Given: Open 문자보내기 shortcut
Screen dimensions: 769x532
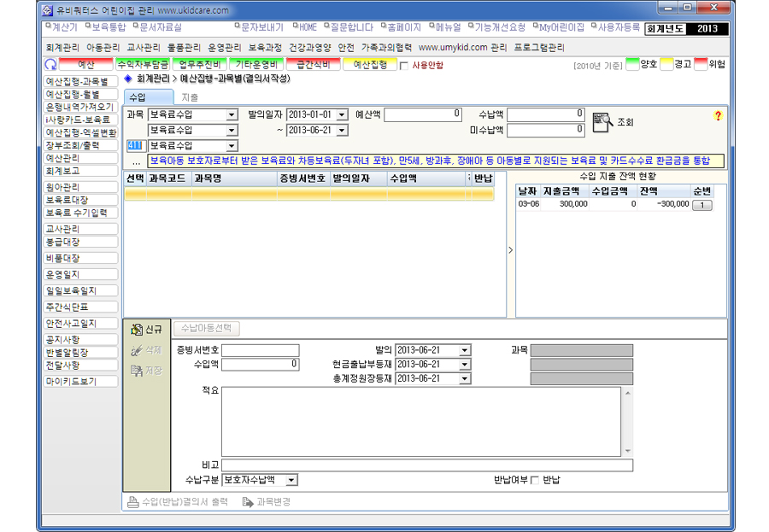Looking at the screenshot, I should coord(259,27).
